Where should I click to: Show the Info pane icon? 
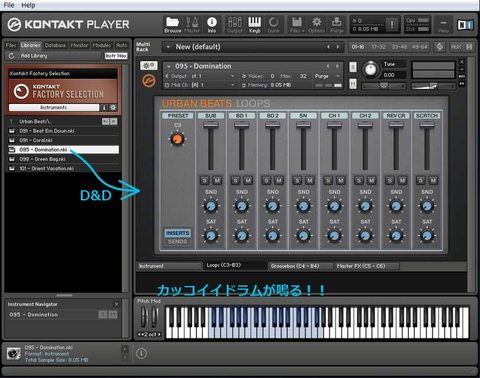point(212,25)
